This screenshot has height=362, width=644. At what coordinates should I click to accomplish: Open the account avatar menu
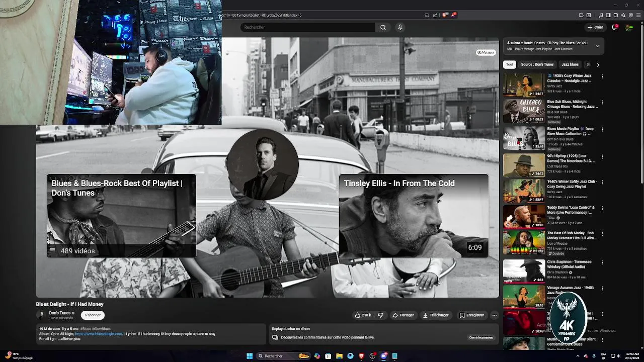[629, 27]
